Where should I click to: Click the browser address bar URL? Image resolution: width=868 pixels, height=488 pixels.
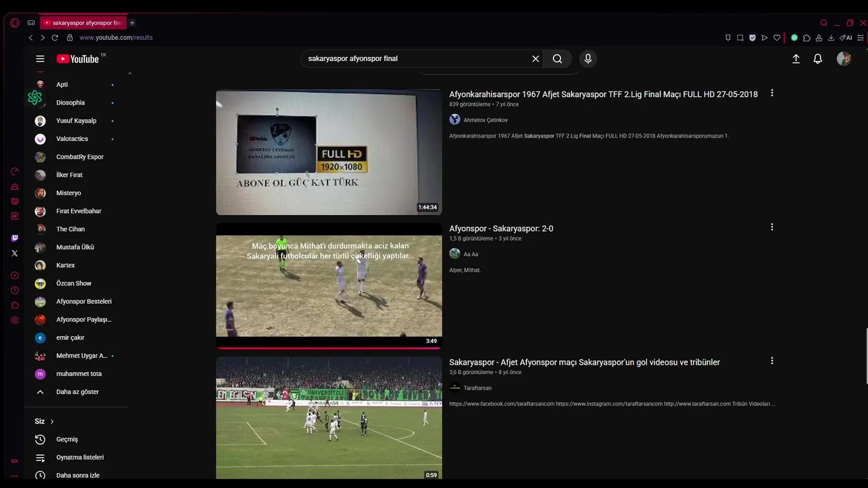116,38
